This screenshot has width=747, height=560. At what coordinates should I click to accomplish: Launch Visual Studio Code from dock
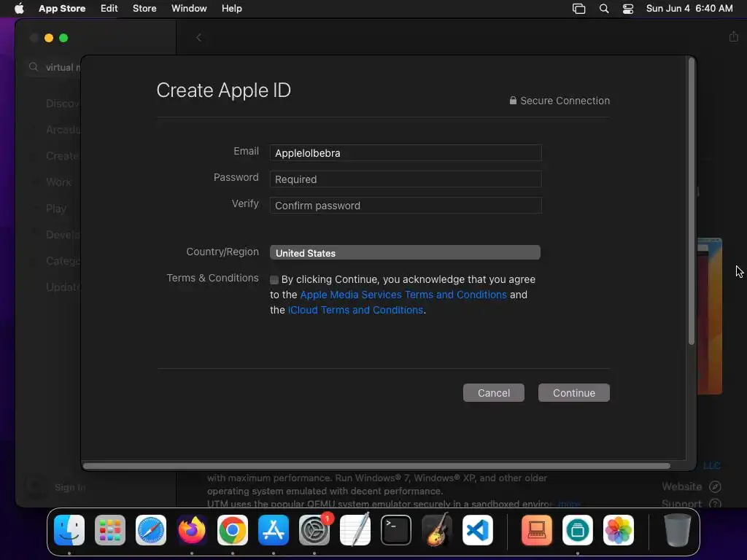(x=478, y=530)
